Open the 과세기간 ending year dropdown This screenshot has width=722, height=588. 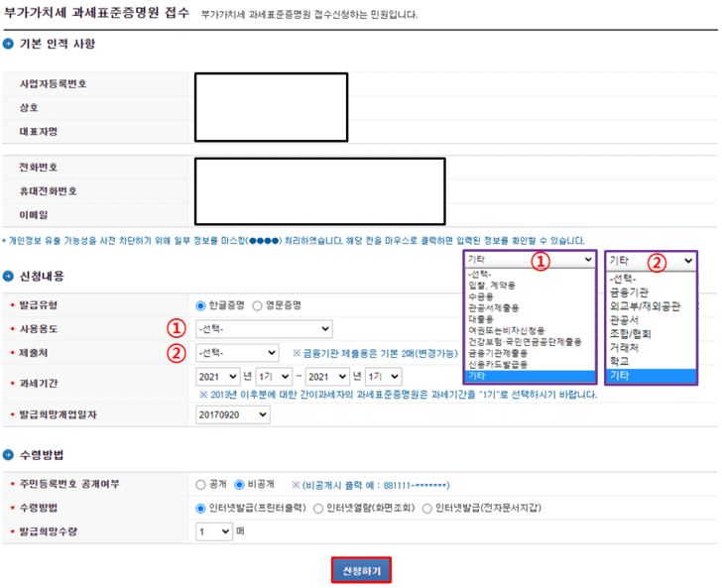click(327, 377)
